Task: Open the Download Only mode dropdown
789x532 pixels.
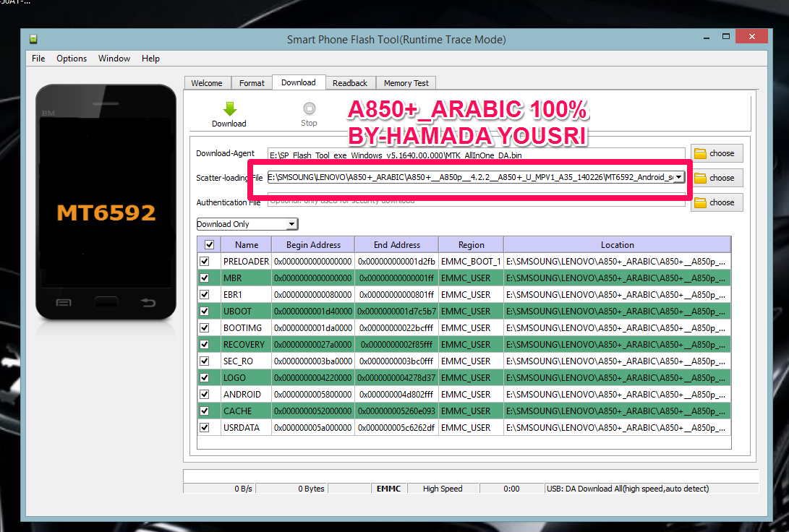Action: tap(247, 224)
